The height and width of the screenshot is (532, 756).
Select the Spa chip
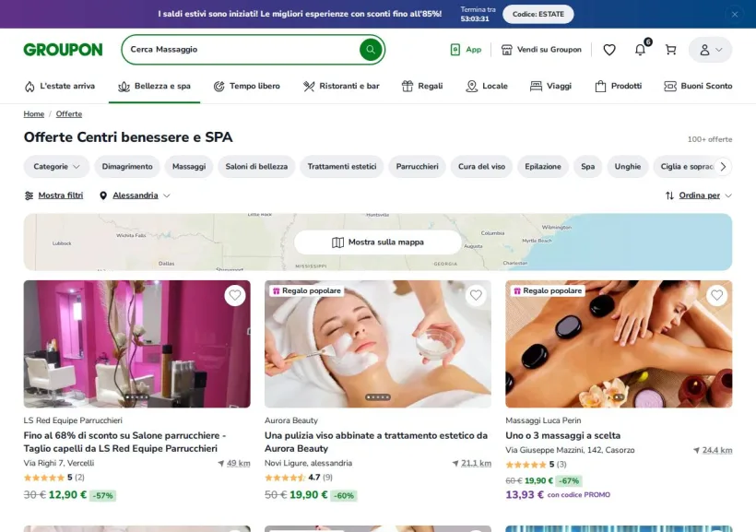coord(587,166)
